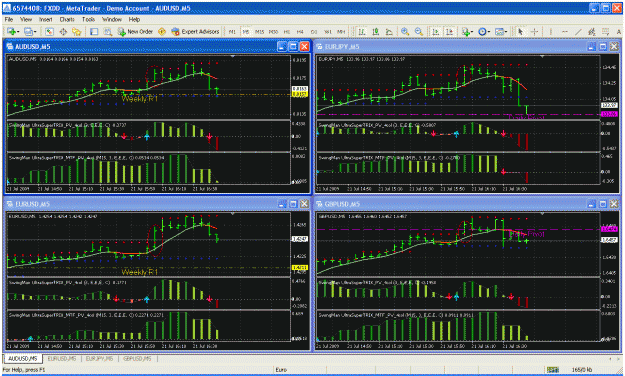Select the Equidistant Channel tool
The image size is (625, 376).
point(592,31)
